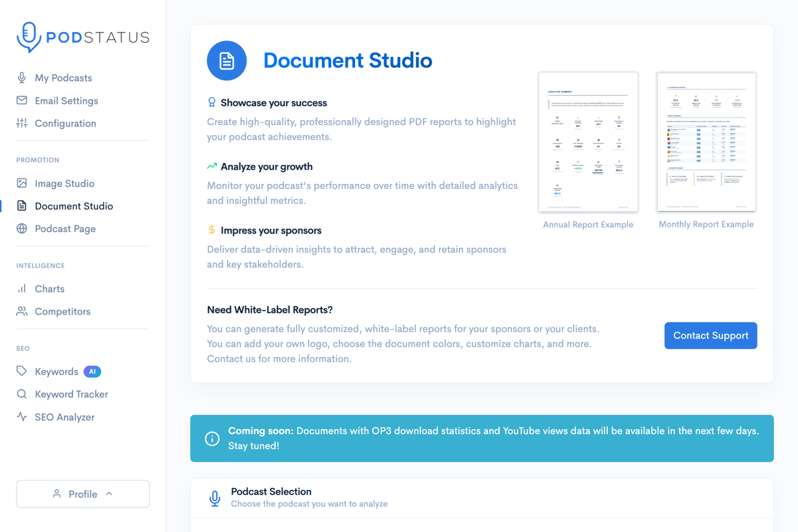The width and height of the screenshot is (798, 532).
Task: Click the Competitors people icon
Action: click(21, 311)
